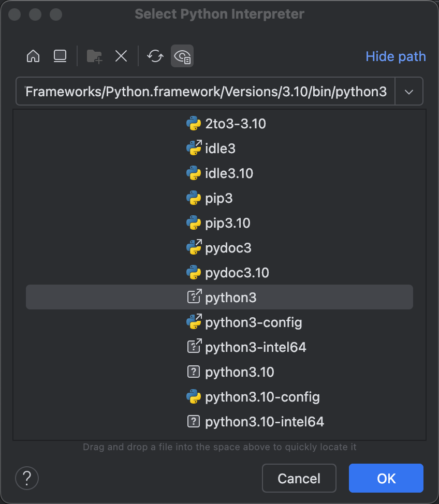The height and width of the screenshot is (504, 439).
Task: Click the red close window button
Action: 14,14
